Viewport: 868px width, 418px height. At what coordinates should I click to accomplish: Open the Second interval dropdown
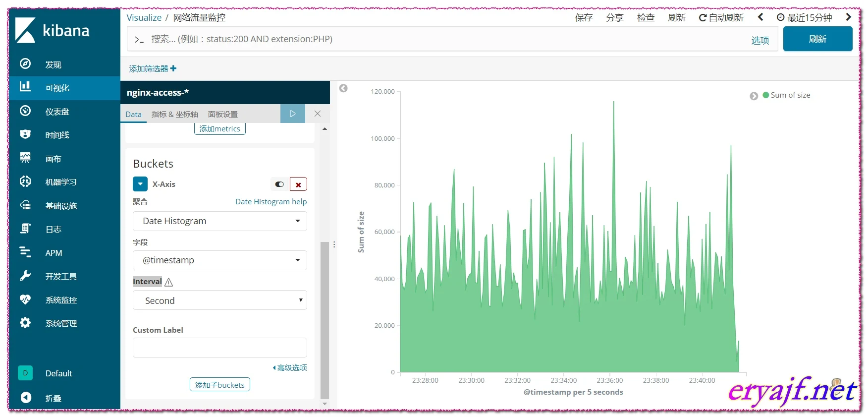[220, 300]
